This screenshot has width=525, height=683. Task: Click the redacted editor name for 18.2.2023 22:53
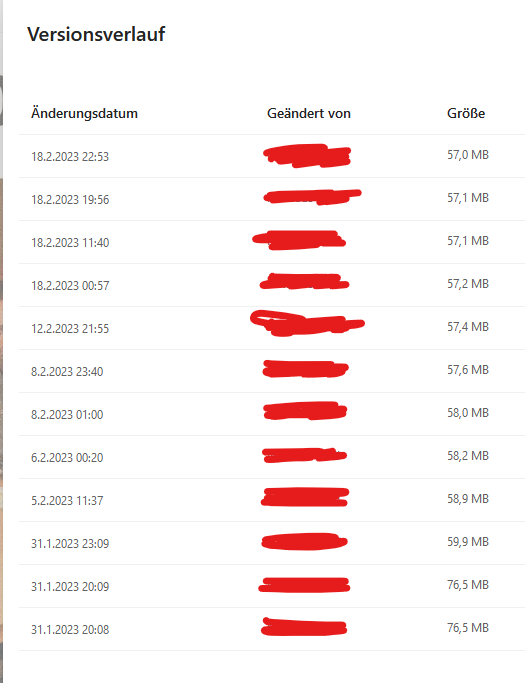tap(307, 156)
